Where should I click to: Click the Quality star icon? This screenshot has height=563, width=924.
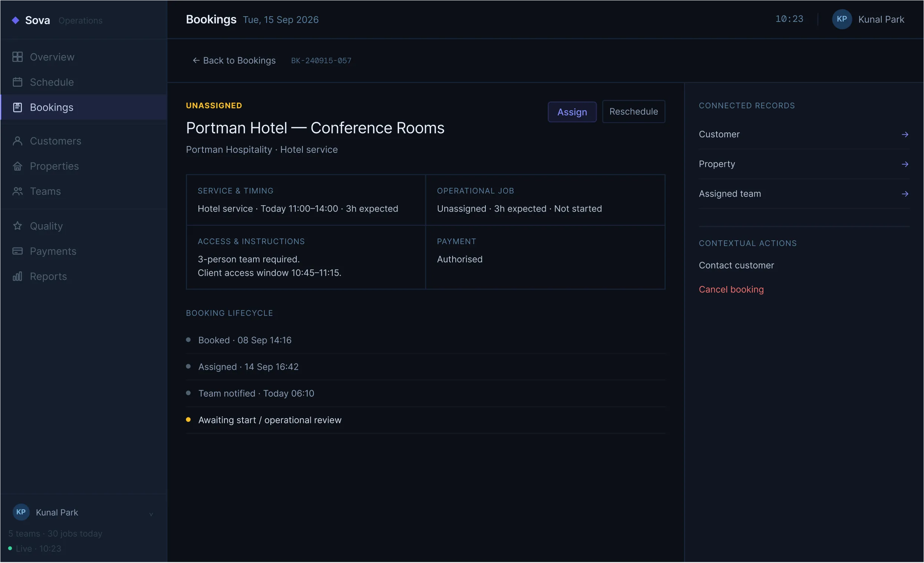click(17, 226)
